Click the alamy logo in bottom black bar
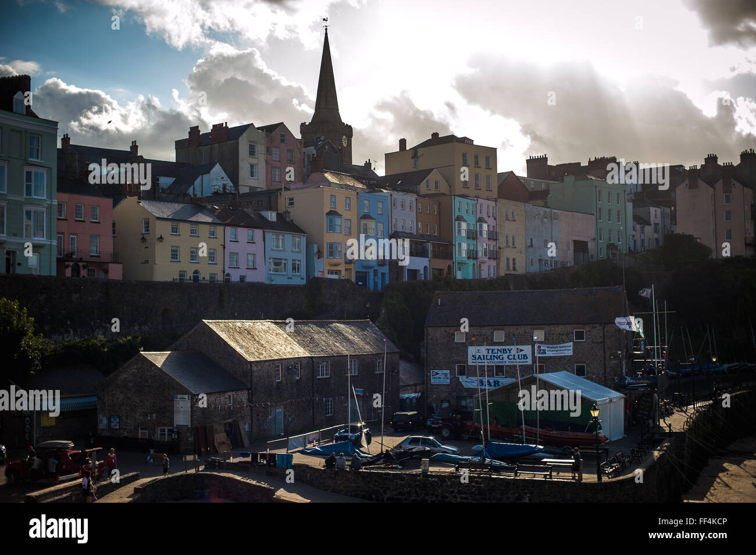756x555 pixels. tap(59, 529)
